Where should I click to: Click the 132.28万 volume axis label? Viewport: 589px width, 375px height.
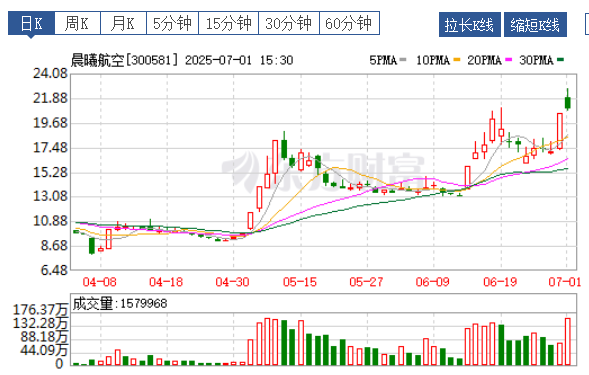click(40, 323)
